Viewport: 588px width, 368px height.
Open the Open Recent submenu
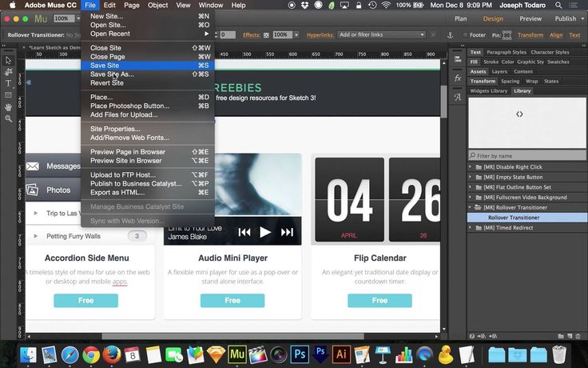click(148, 34)
